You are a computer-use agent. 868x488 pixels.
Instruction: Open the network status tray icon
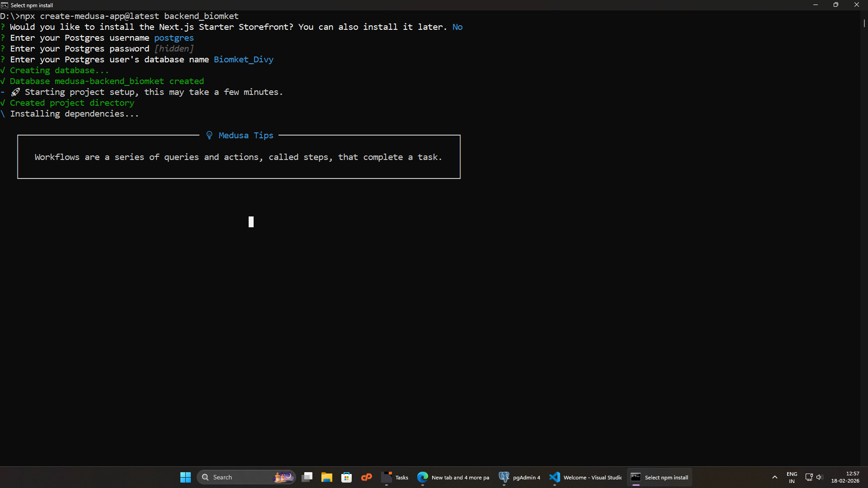point(809,477)
